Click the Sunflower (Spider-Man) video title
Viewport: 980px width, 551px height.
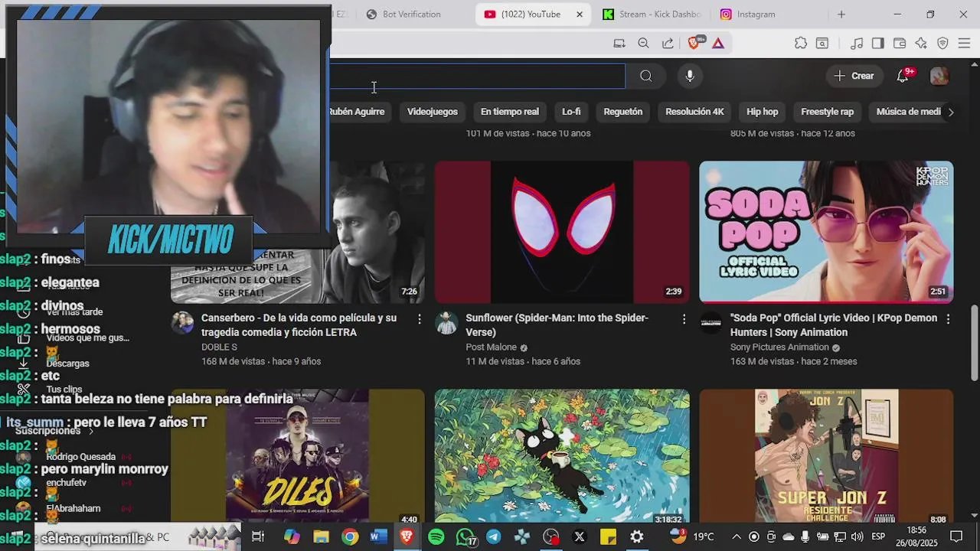557,325
